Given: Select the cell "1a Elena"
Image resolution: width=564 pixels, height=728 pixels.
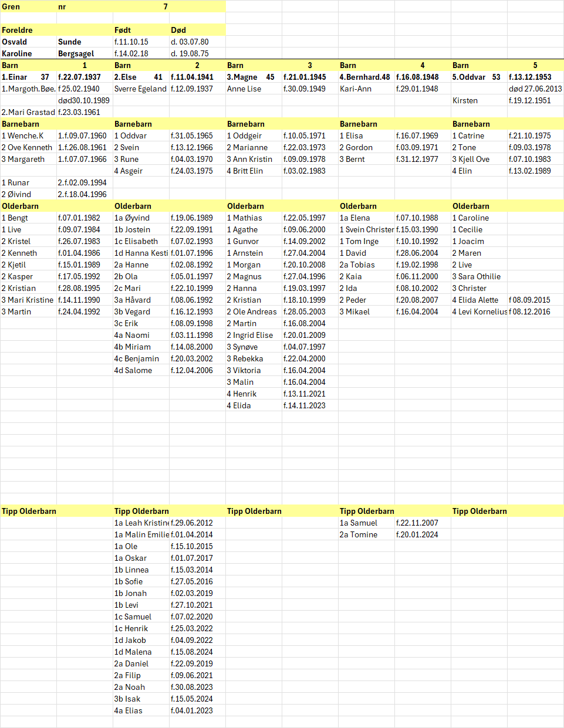Looking at the screenshot, I should pyautogui.click(x=366, y=218).
